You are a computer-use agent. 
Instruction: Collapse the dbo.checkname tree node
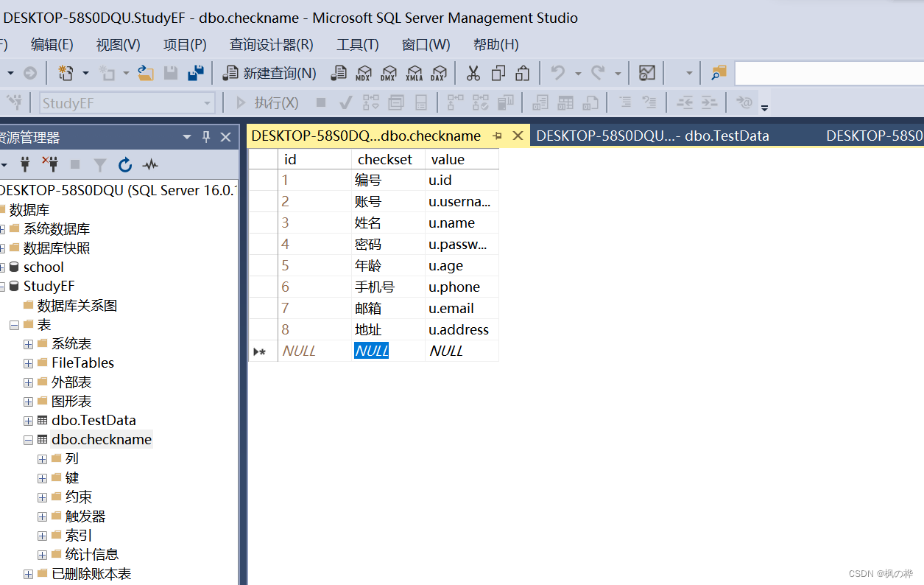[28, 440]
